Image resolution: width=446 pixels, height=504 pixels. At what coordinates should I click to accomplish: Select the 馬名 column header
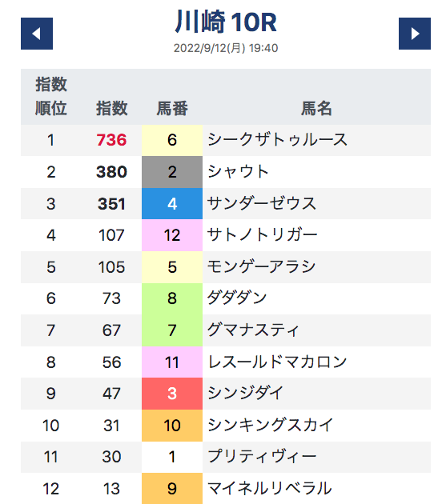(x=316, y=108)
